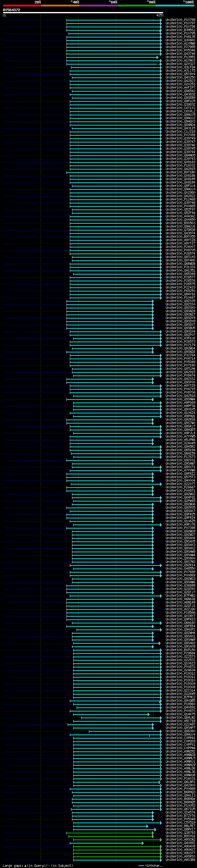
Task: Open hit UniRef100_P08135
Action: (180, 37)
